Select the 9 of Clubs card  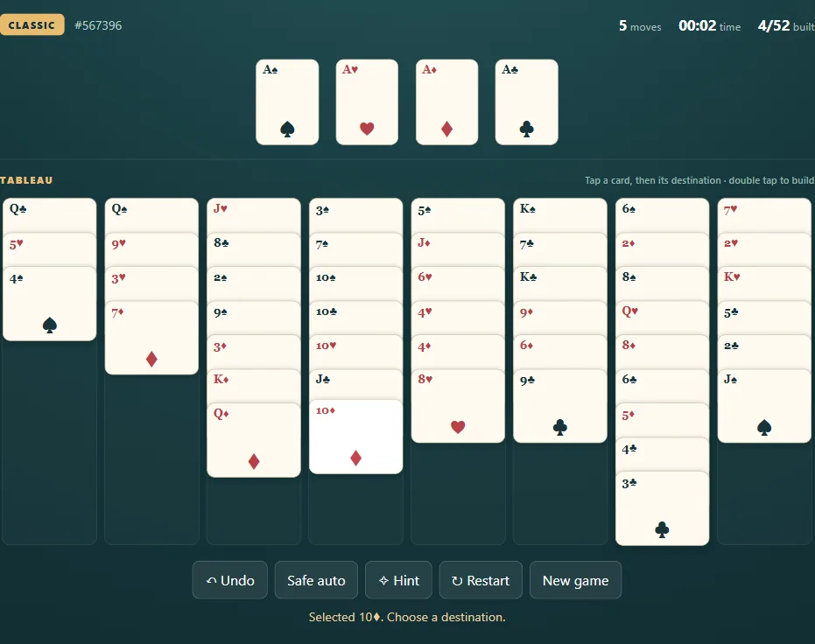(560, 406)
